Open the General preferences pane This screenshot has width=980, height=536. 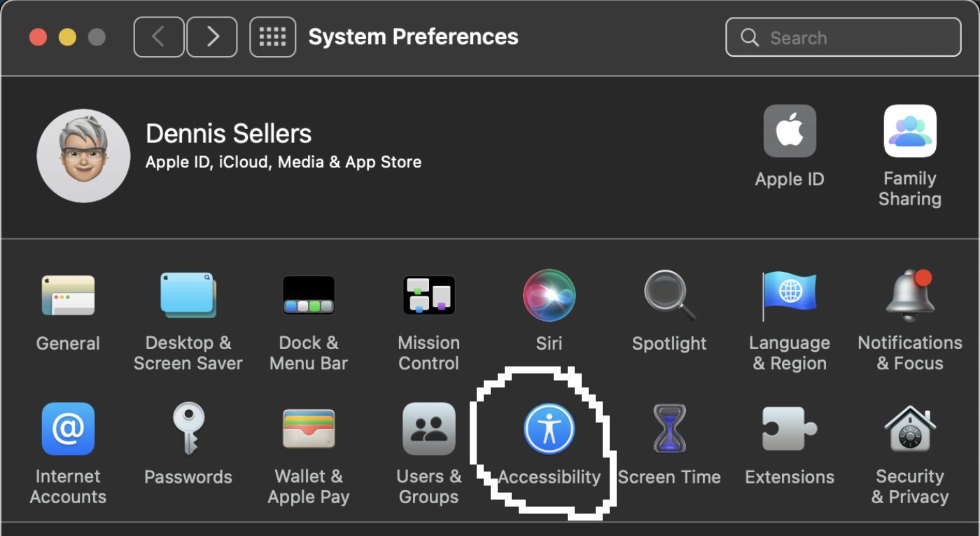pos(68,296)
